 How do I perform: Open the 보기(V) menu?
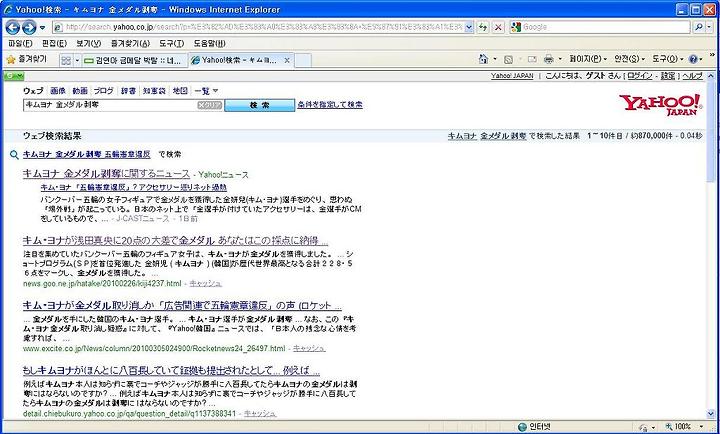(88, 44)
